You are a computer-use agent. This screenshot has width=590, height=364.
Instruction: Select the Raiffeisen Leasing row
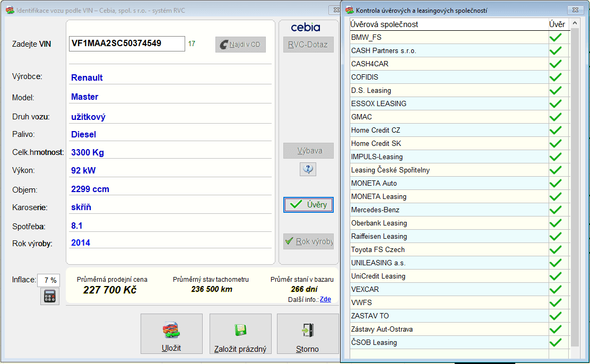click(459, 237)
